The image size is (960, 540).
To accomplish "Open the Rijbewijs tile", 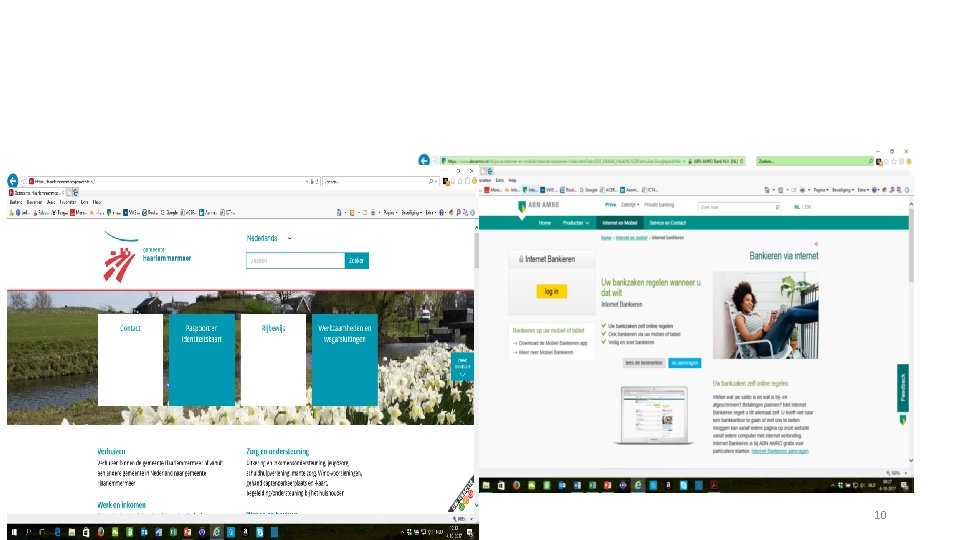I will 273,359.
